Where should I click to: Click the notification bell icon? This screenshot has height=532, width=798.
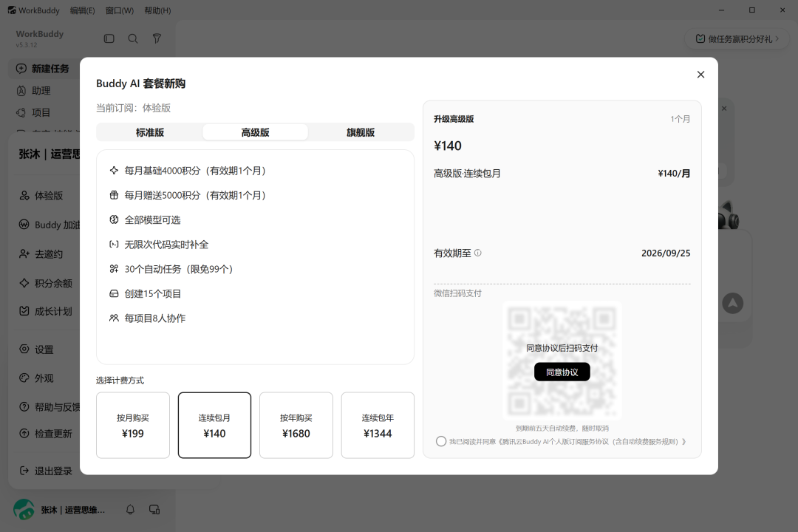(x=130, y=510)
